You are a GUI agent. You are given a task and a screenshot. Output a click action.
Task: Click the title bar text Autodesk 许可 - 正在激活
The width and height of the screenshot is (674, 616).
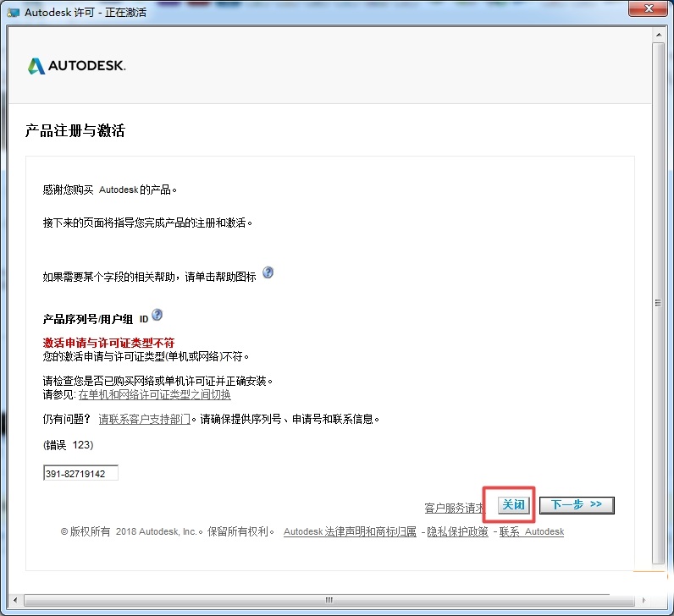click(x=86, y=13)
